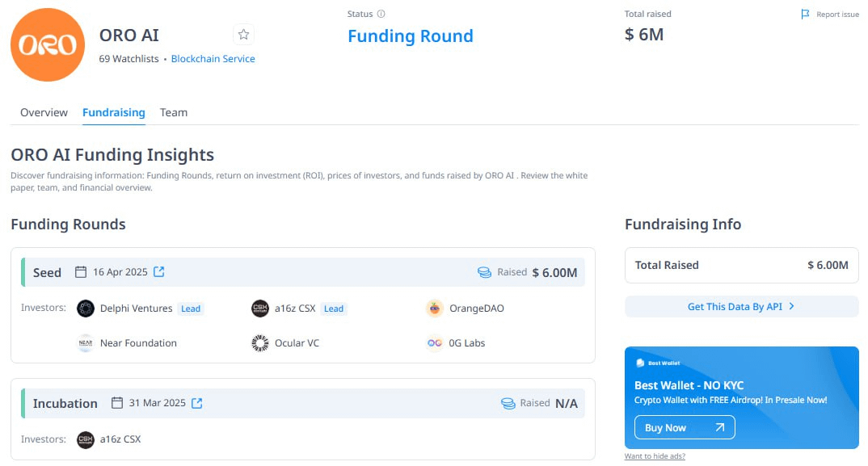
Task: Click ORO AI Funding Insights heading
Action: tap(112, 155)
